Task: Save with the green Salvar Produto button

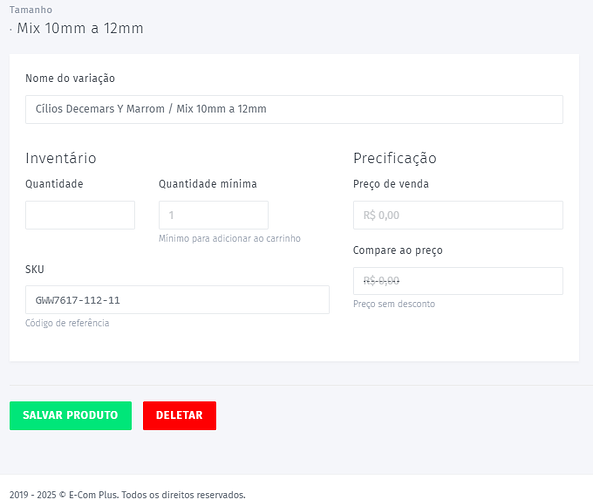Action: pyautogui.click(x=71, y=415)
